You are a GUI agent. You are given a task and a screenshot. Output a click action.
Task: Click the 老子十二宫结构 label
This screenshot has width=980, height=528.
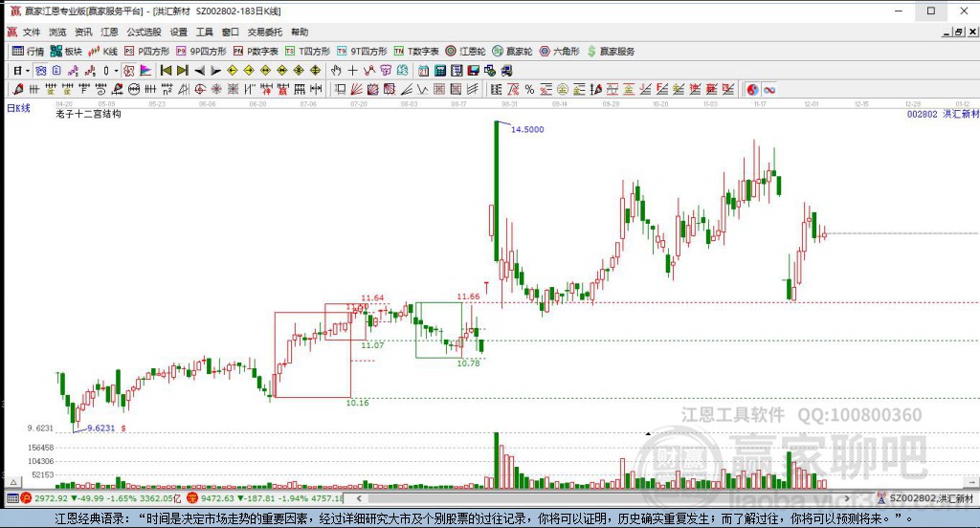point(88,114)
